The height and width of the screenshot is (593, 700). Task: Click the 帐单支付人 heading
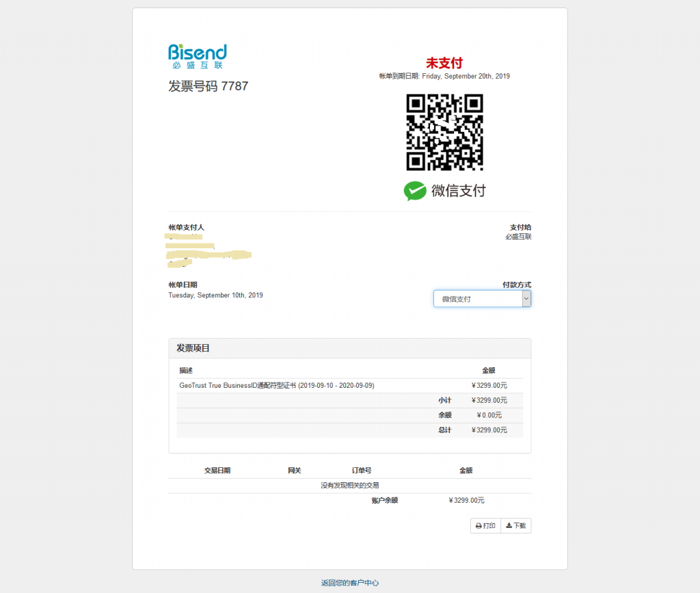[186, 227]
